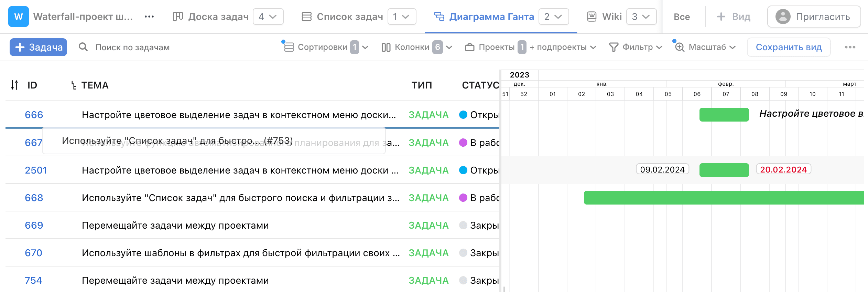The height and width of the screenshot is (292, 868).
Task: Expand the Wiki count dropdown
Action: (641, 17)
